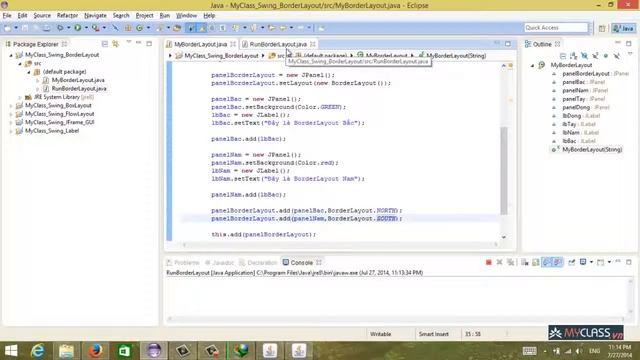This screenshot has width=640, height=360.
Task: Select MyBorderLayout.java in Package Explorer
Action: 78,80
